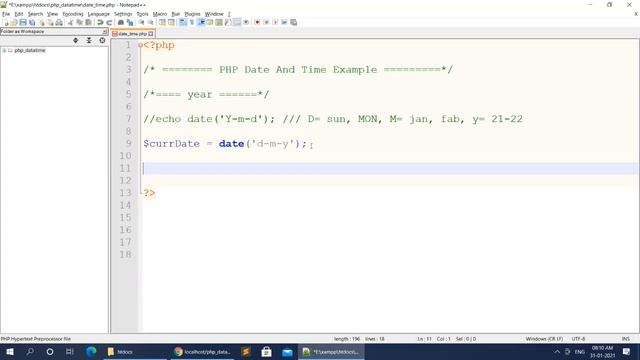Open the Language menu

[x=98, y=14]
